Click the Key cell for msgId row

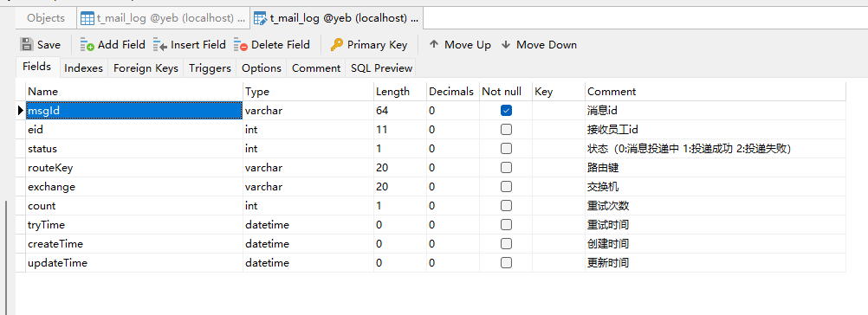pyautogui.click(x=559, y=111)
